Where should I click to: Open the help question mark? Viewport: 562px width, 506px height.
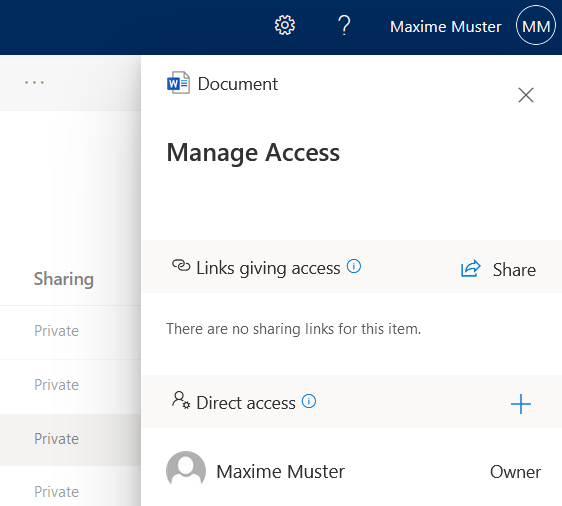pos(344,25)
